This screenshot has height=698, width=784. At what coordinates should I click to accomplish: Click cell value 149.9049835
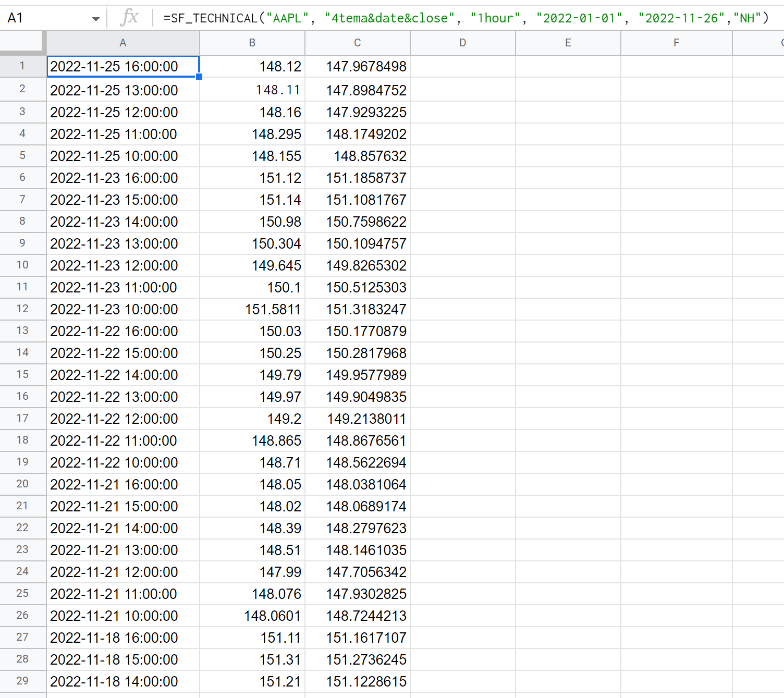pos(358,397)
